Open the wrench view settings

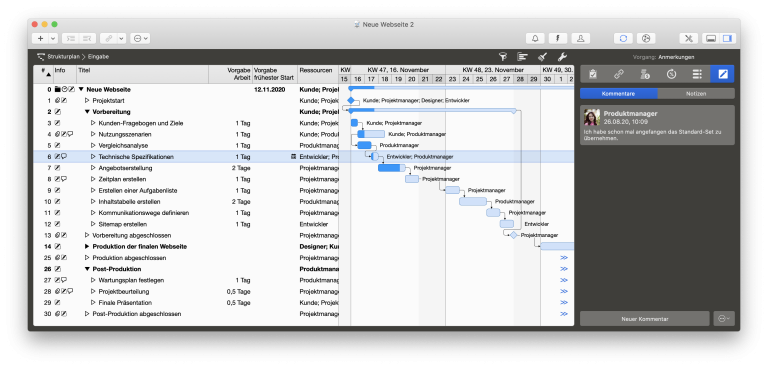point(562,57)
